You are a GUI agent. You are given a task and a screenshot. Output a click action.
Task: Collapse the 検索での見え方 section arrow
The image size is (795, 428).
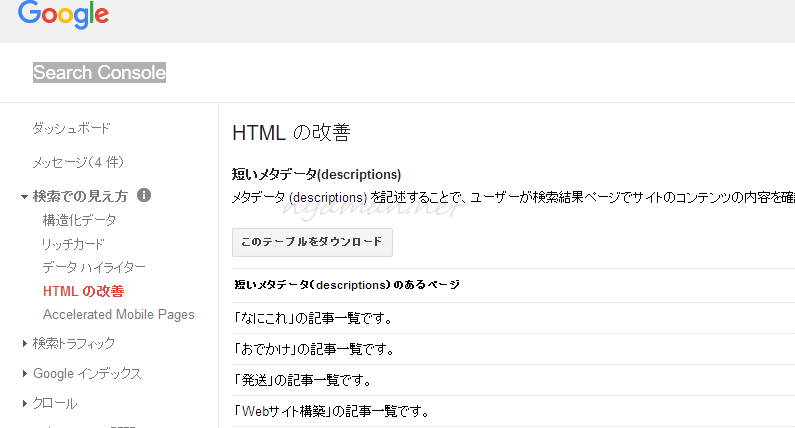coord(24,197)
